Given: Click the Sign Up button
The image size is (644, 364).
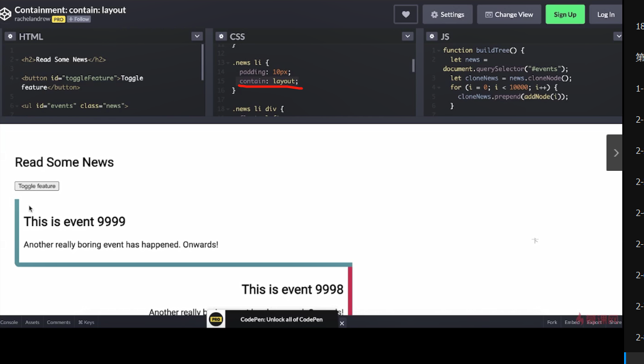Looking at the screenshot, I should tap(565, 15).
